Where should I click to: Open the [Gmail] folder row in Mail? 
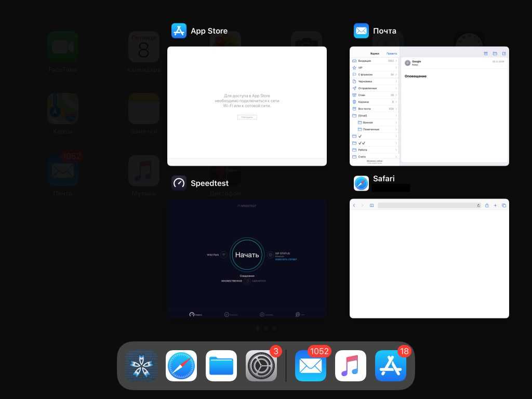coord(375,116)
